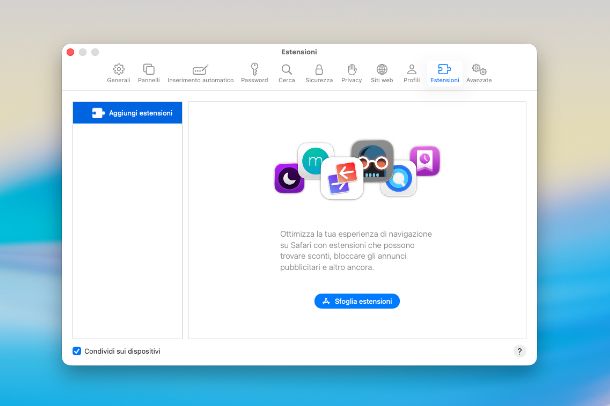Go to the Password preferences pane
The height and width of the screenshot is (406, 610).
[x=254, y=72]
